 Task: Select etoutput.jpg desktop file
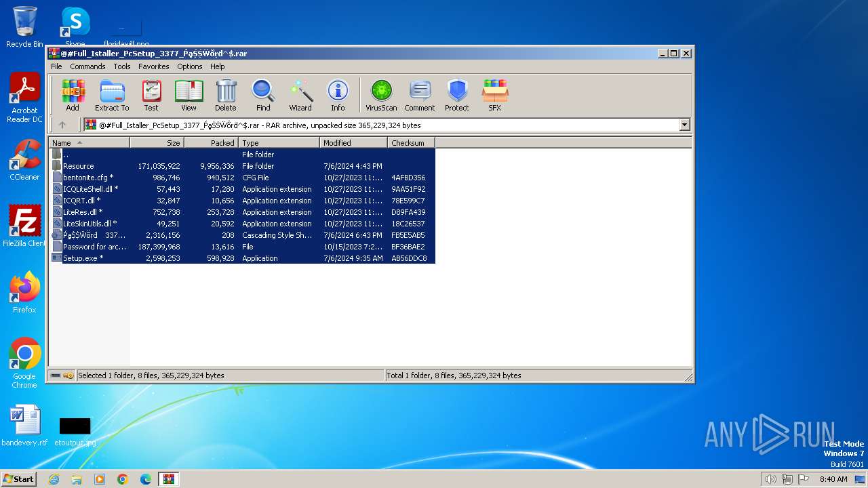(x=75, y=432)
